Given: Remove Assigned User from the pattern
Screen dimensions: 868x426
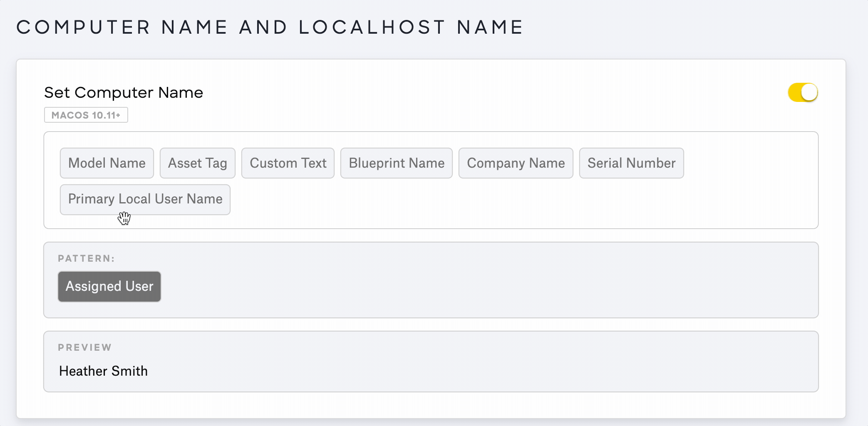Looking at the screenshot, I should pos(109,286).
